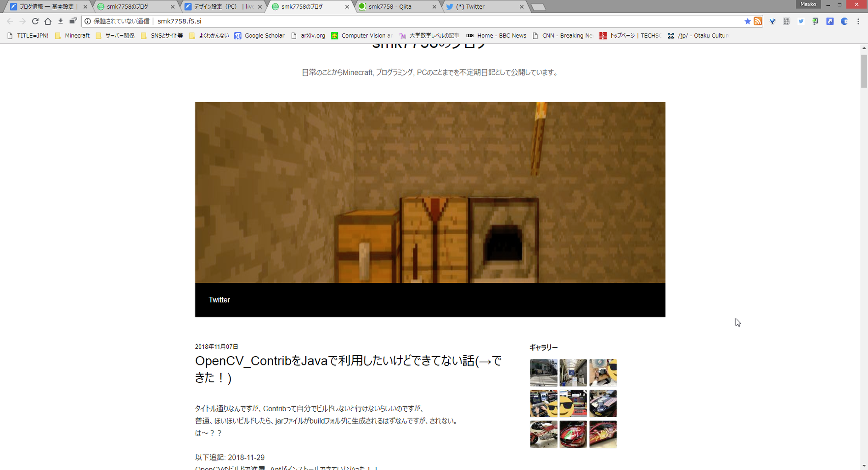Open the OpenCV_Contrib blog post title

click(349, 369)
